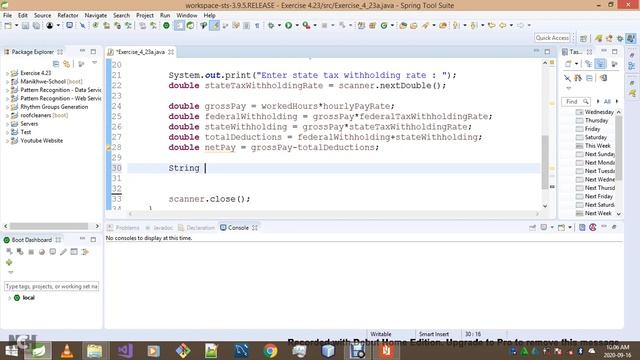Image resolution: width=640 pixels, height=360 pixels.
Task: Click the Stop square in Boot Dashboard
Action: pyautogui.click(x=31, y=252)
